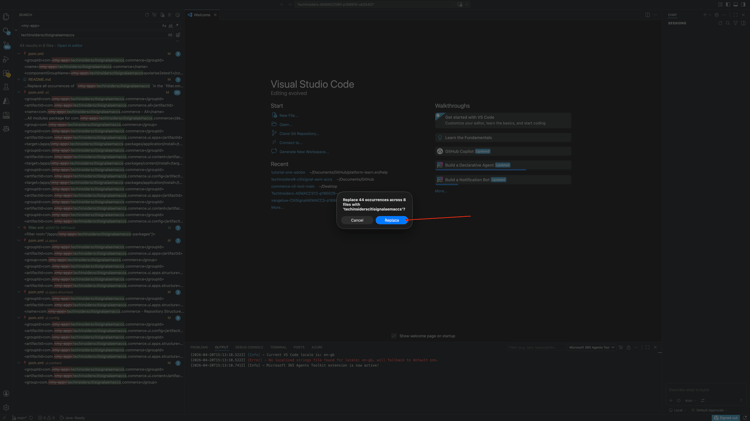Split the editor with split editor icon
The width and height of the screenshot is (750, 421).
(647, 15)
